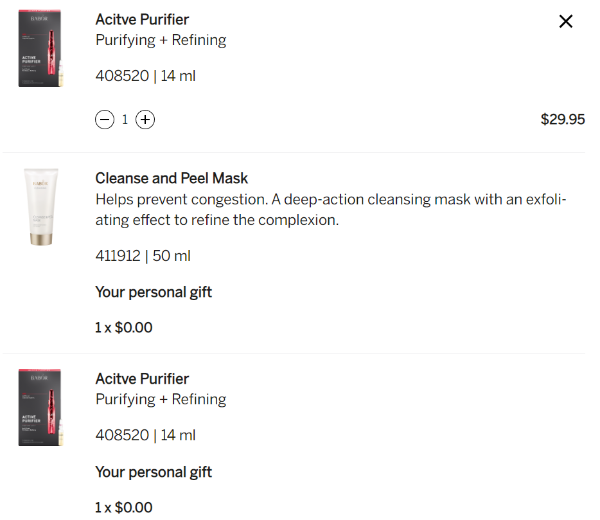
Task: Open the Cleanse and Peel Mask image
Action: (40, 207)
